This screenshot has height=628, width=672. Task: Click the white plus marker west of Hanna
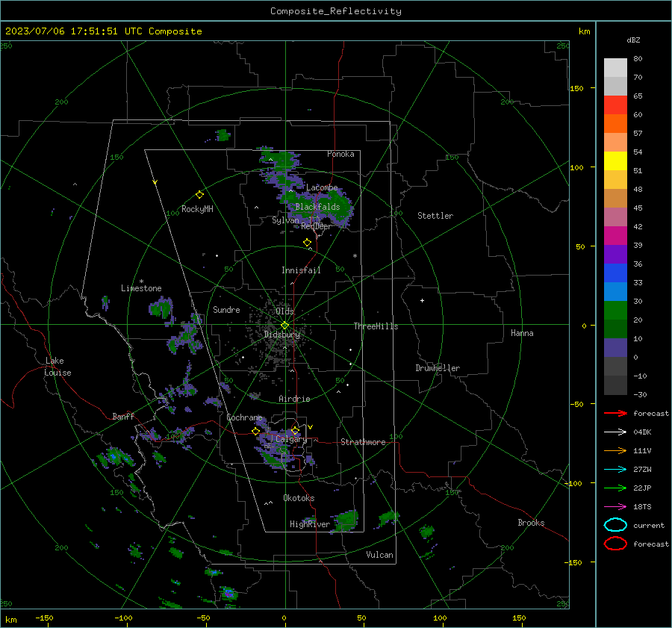click(x=422, y=300)
